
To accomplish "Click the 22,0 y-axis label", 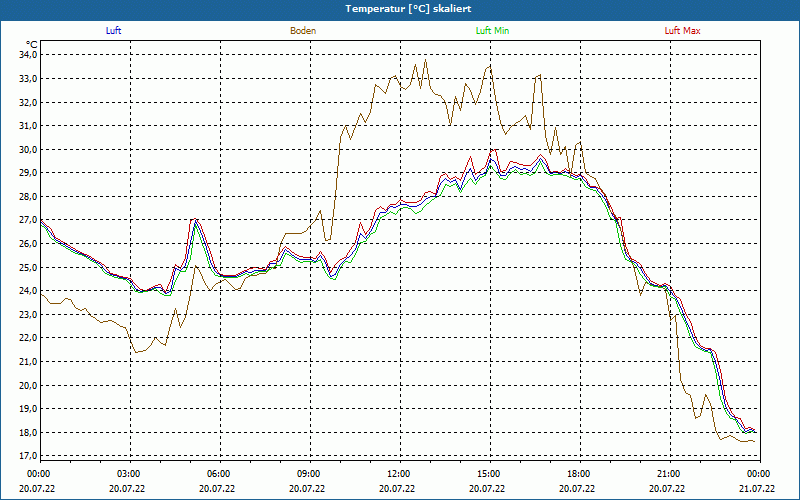I will (x=28, y=338).
